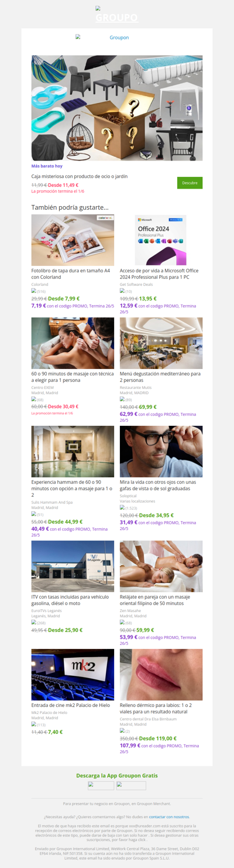
Task: View the lip dermal filler offer image
Action: point(161,674)
